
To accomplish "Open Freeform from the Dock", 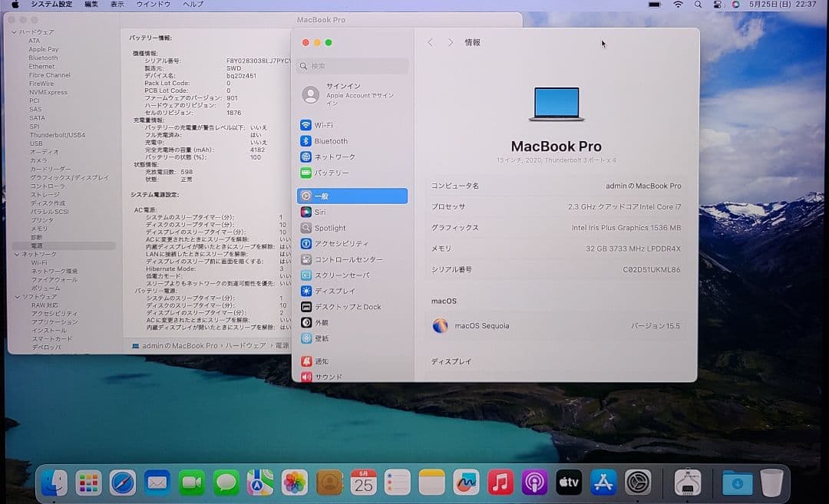I will click(x=466, y=483).
